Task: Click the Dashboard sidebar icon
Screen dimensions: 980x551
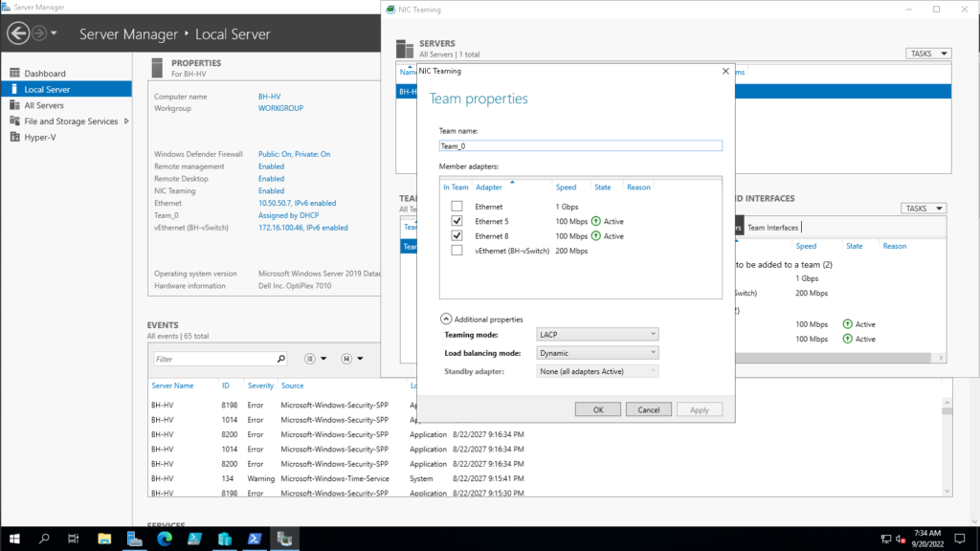Action: coord(14,73)
